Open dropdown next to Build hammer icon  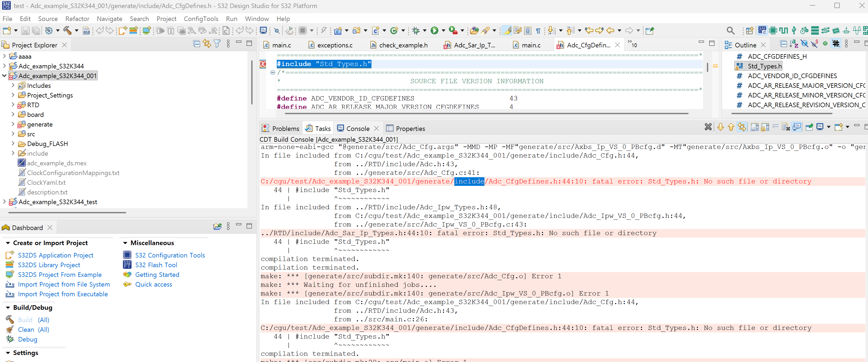tap(76, 31)
